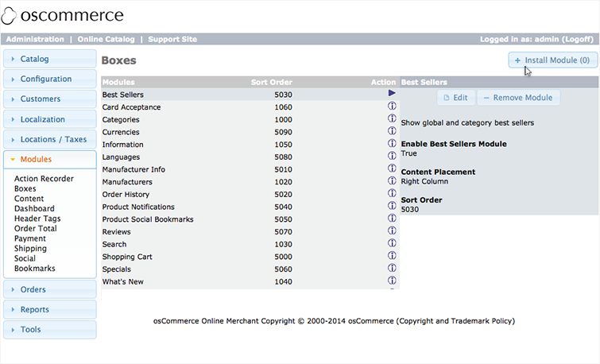Click the osCommerce logo
This screenshot has width=600, height=364.
(x=62, y=15)
